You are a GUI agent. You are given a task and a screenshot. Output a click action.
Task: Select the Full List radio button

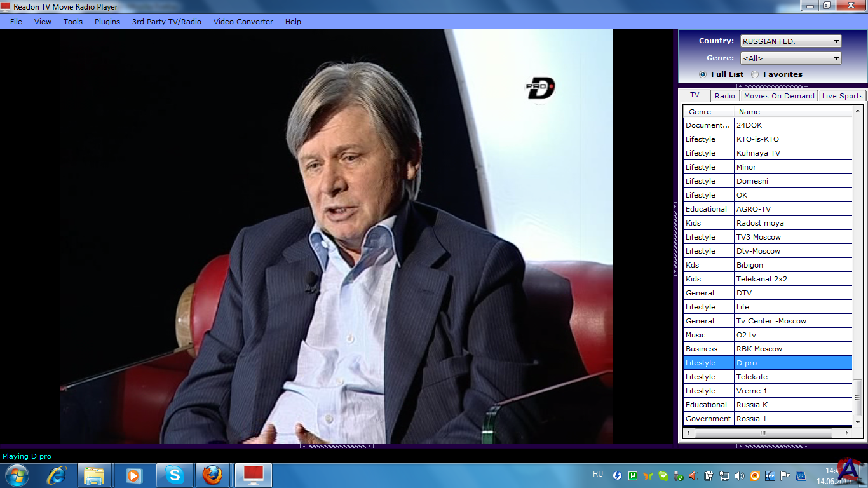point(703,74)
